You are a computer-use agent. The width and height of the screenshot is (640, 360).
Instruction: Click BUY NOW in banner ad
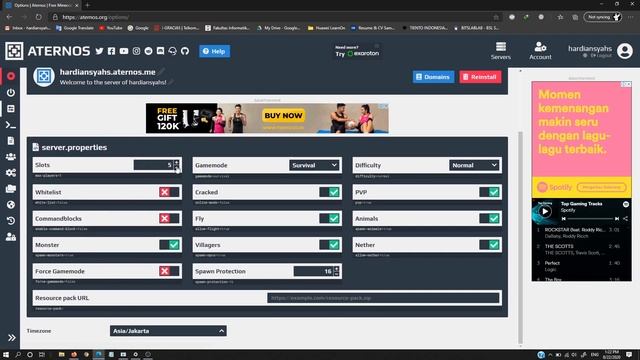tap(283, 116)
